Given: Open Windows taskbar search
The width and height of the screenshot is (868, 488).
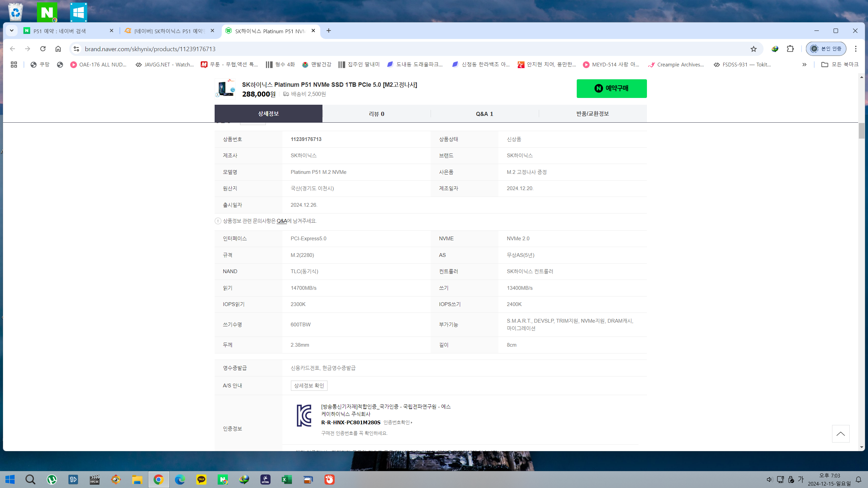Looking at the screenshot, I should 30,480.
